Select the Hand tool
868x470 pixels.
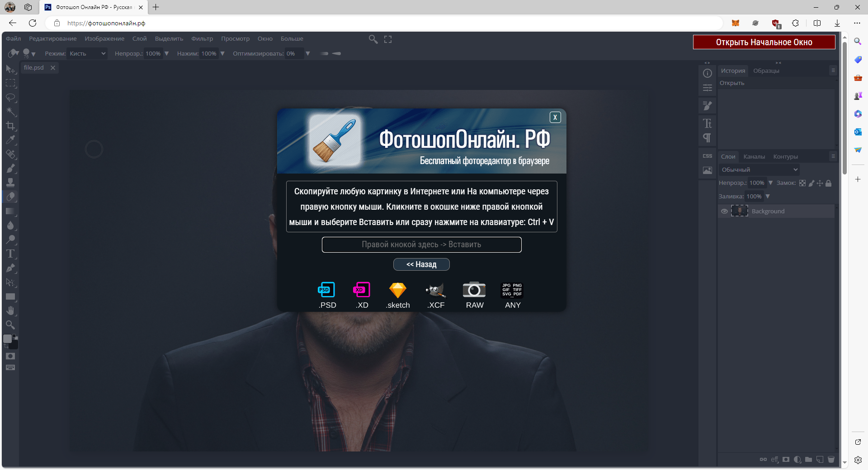click(10, 311)
